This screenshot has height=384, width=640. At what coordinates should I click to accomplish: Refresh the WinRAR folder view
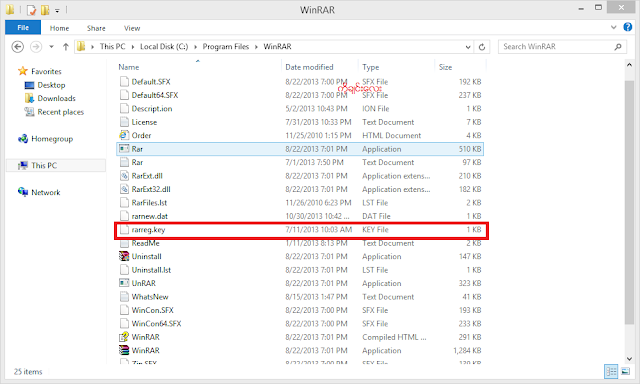(482, 47)
